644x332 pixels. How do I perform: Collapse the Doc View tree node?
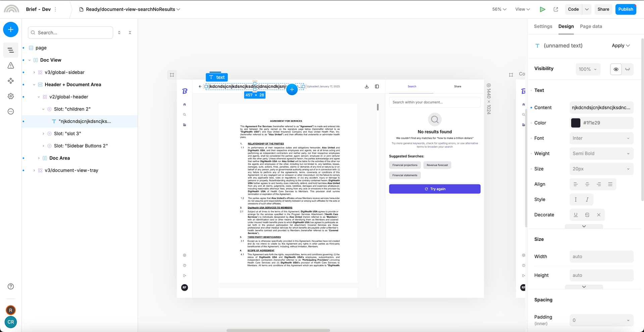(x=30, y=60)
